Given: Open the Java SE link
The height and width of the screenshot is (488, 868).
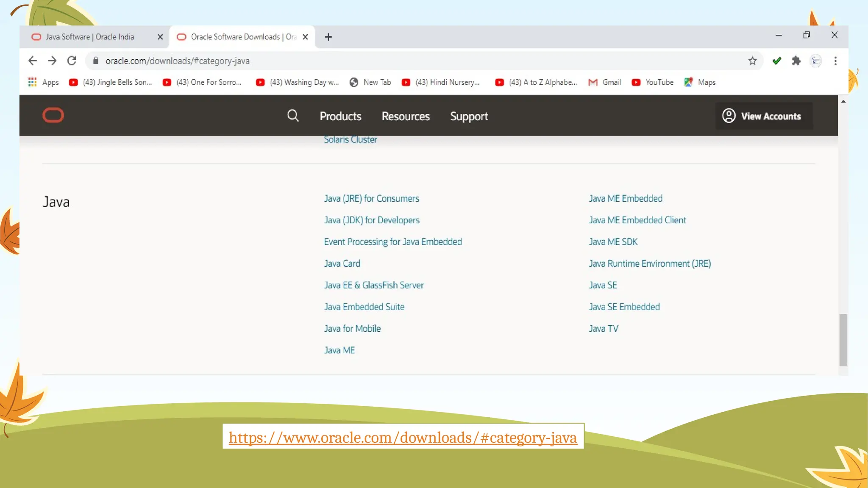Looking at the screenshot, I should [x=603, y=285].
